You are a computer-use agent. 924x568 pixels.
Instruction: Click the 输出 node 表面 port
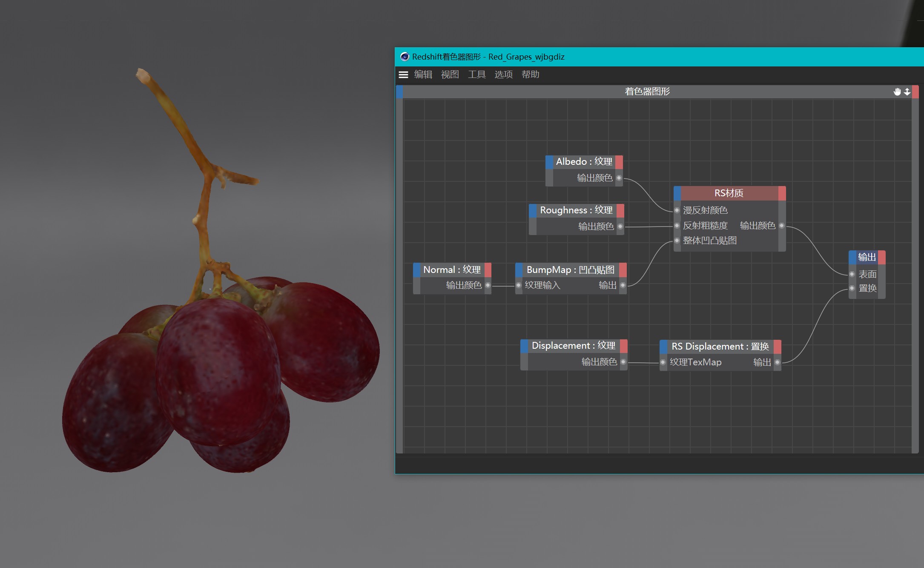(x=852, y=274)
